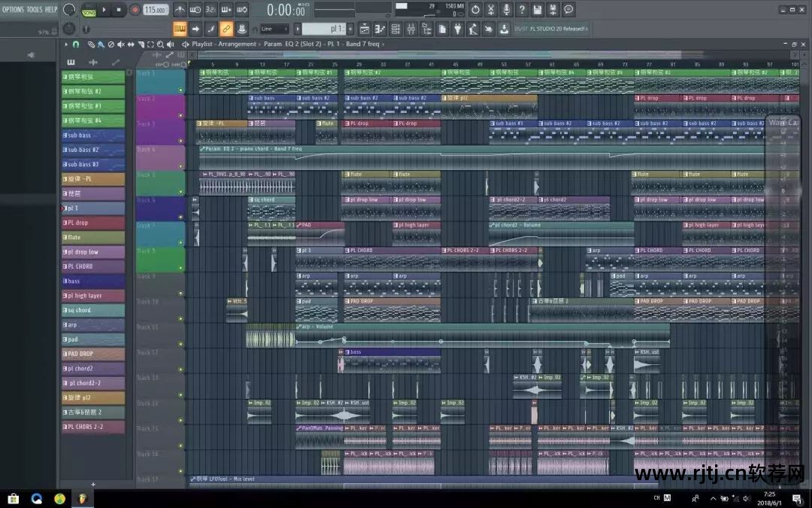Open the TOOLS menu
Image resolution: width=812 pixels, height=508 pixels.
coord(35,9)
